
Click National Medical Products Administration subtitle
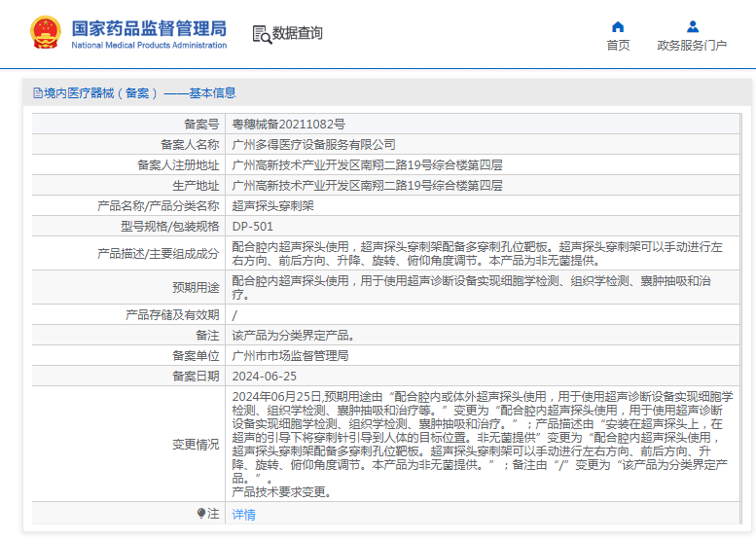tap(149, 46)
